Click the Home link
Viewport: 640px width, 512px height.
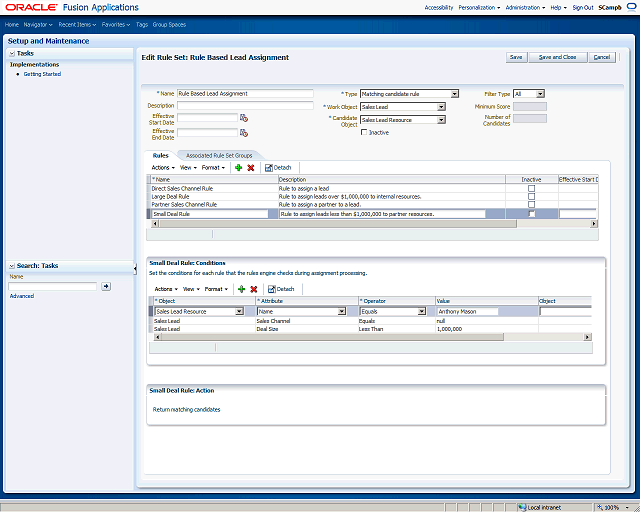(11, 24)
